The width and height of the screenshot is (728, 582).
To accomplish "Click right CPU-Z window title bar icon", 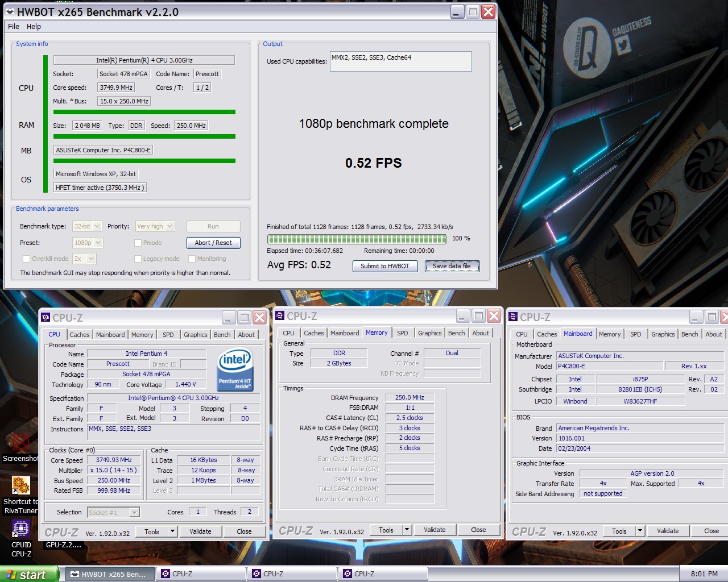I will click(x=513, y=317).
